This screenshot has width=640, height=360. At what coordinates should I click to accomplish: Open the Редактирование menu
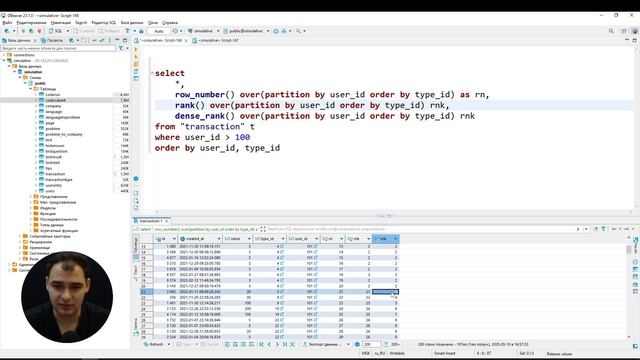coord(31,23)
